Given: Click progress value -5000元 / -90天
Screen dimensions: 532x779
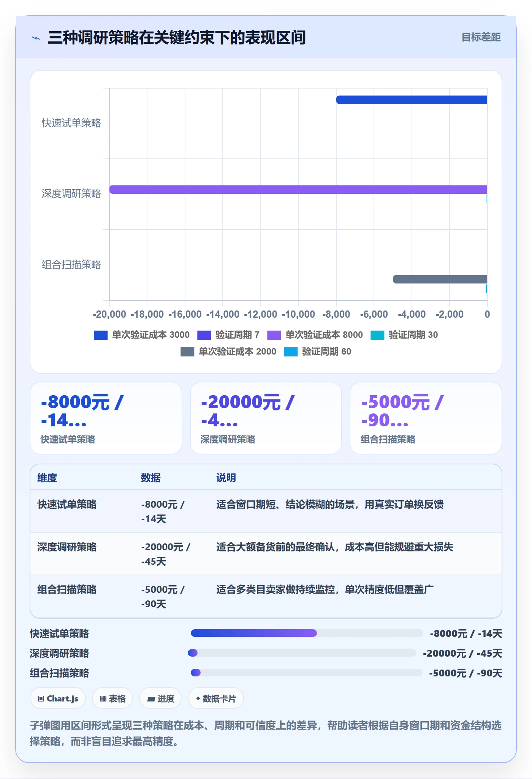Looking at the screenshot, I should click(465, 673).
